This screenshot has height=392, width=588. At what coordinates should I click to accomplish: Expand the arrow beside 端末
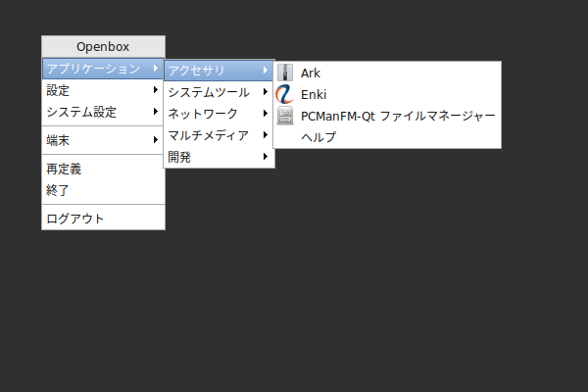(155, 140)
